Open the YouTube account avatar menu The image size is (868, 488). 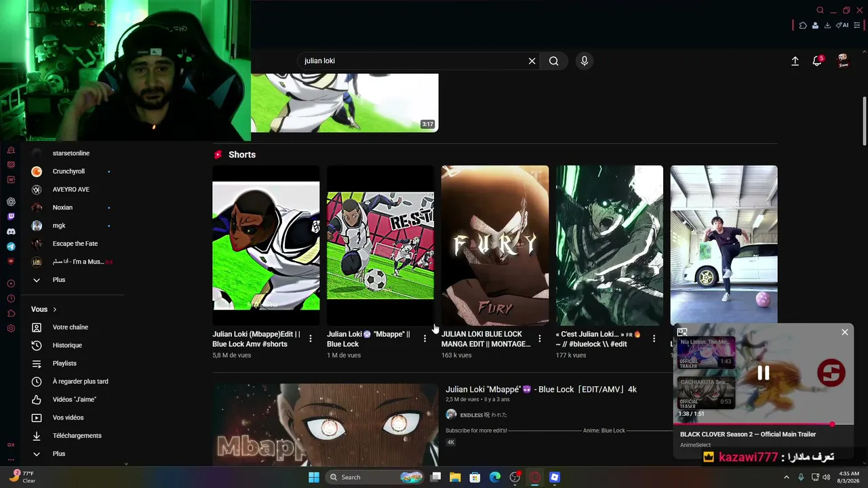tap(843, 61)
